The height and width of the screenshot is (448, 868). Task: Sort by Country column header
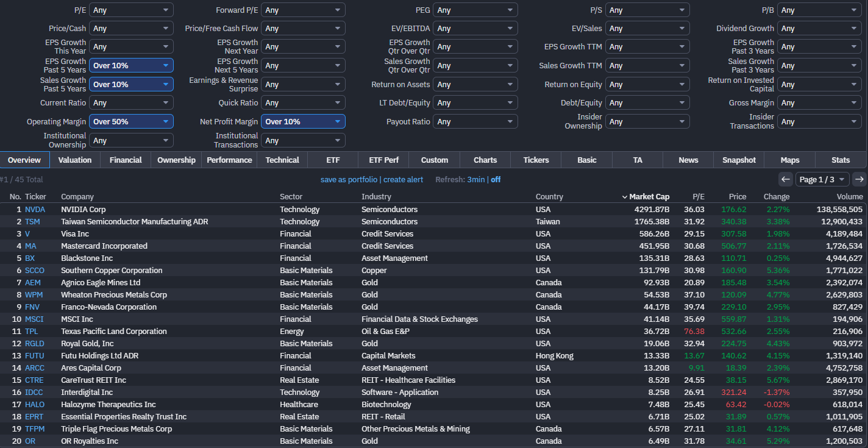550,197
